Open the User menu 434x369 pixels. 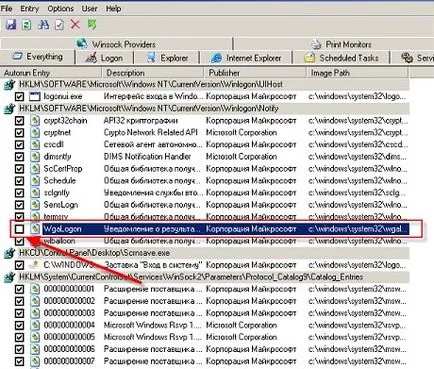89,8
